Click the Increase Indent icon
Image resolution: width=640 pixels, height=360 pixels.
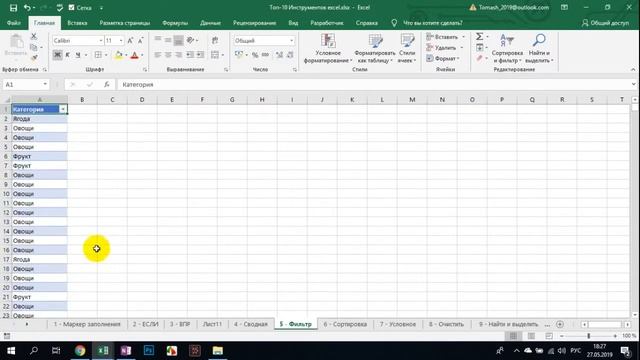200,55
